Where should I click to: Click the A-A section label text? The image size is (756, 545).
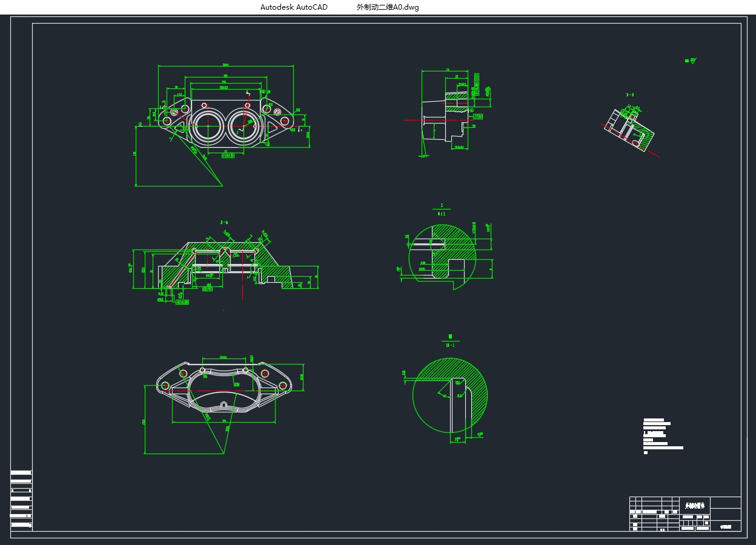tap(224, 223)
